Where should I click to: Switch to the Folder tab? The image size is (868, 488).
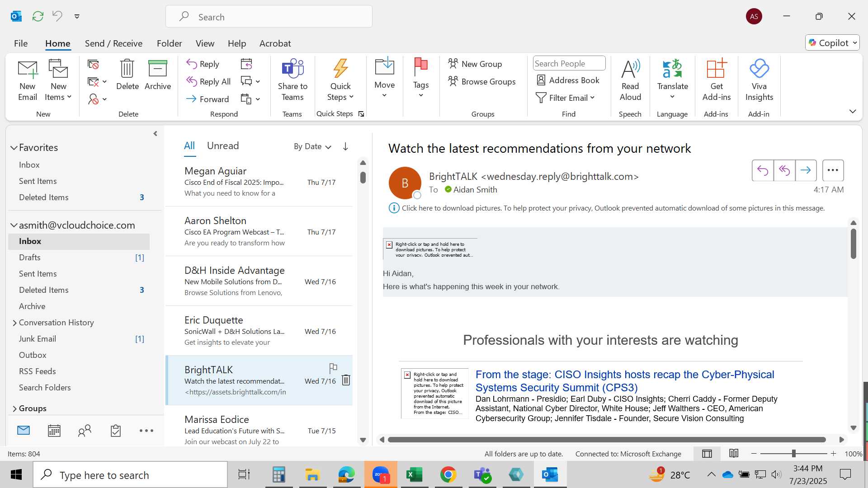(169, 43)
